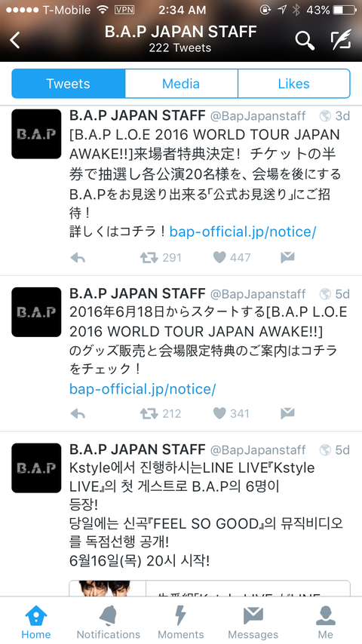
Task: Switch to the Likes tab
Action: [x=294, y=84]
